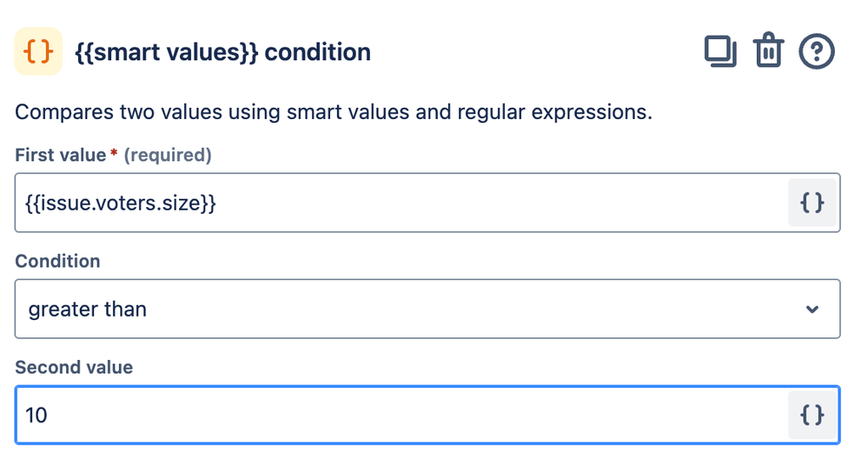Image resolution: width=868 pixels, height=467 pixels.
Task: Click the "(required)" hint text
Action: click(x=168, y=156)
